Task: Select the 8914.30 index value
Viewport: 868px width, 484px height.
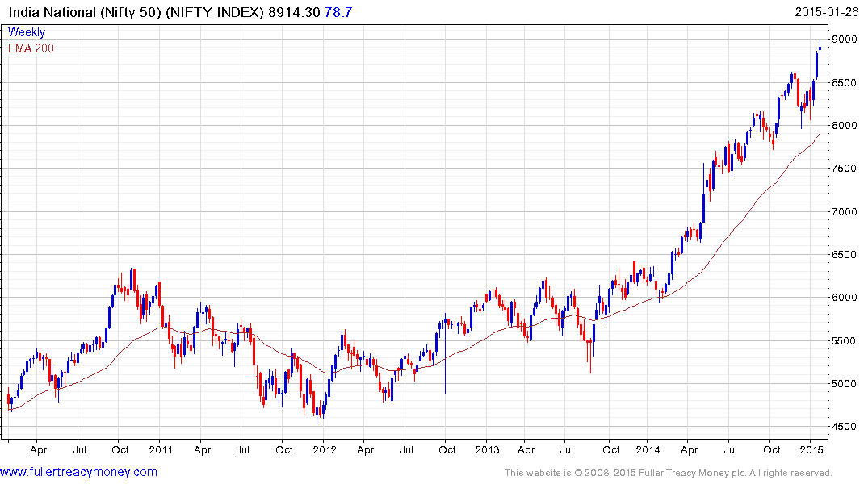Action: pyautogui.click(x=294, y=12)
